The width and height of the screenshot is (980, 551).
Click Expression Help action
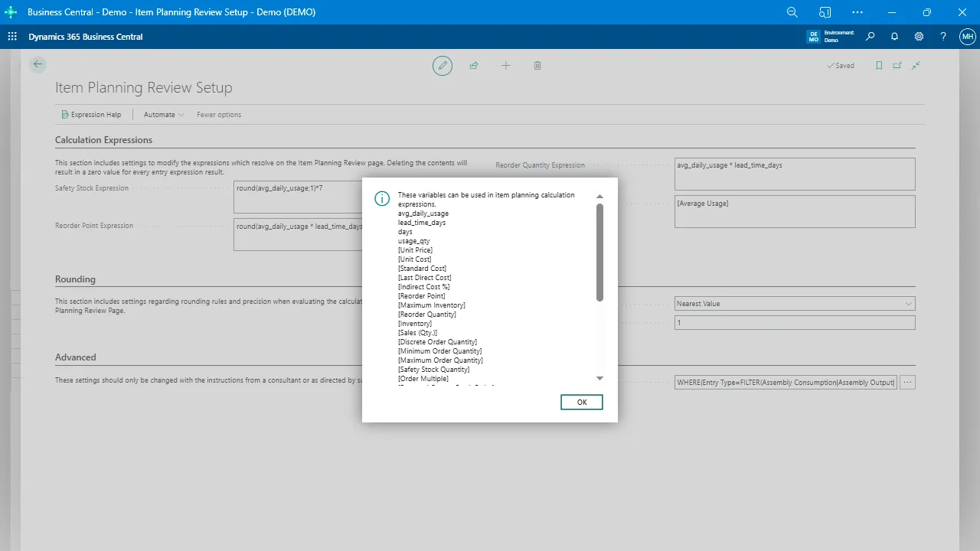[x=91, y=115]
